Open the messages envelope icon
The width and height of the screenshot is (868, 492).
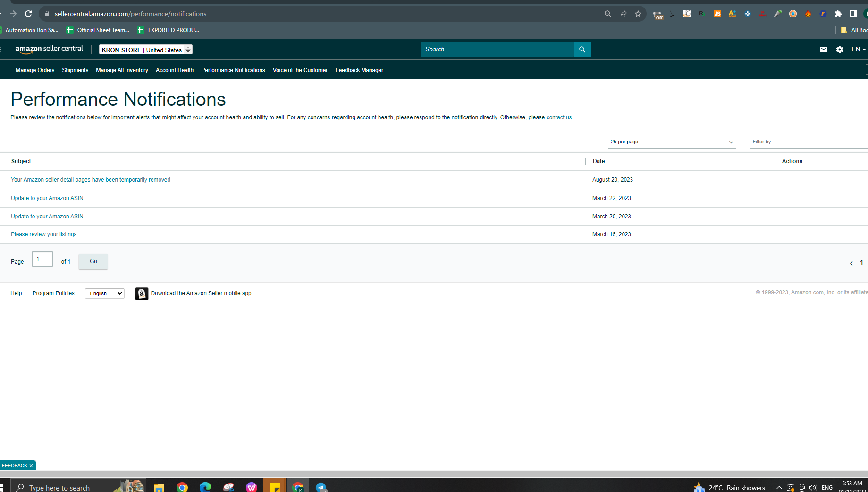click(x=824, y=49)
